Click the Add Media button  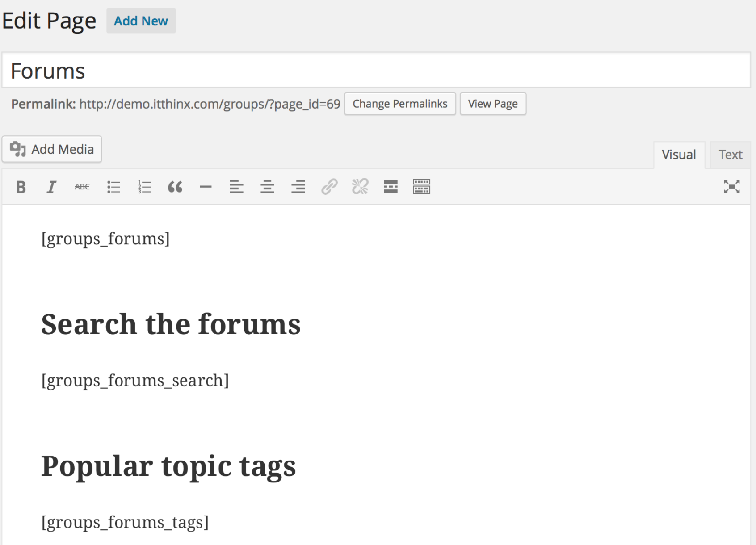click(52, 149)
